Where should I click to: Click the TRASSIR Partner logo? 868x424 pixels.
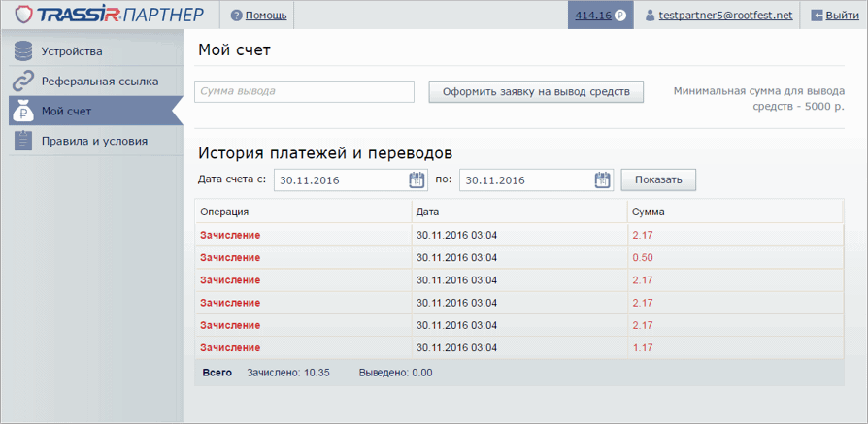coord(110,16)
